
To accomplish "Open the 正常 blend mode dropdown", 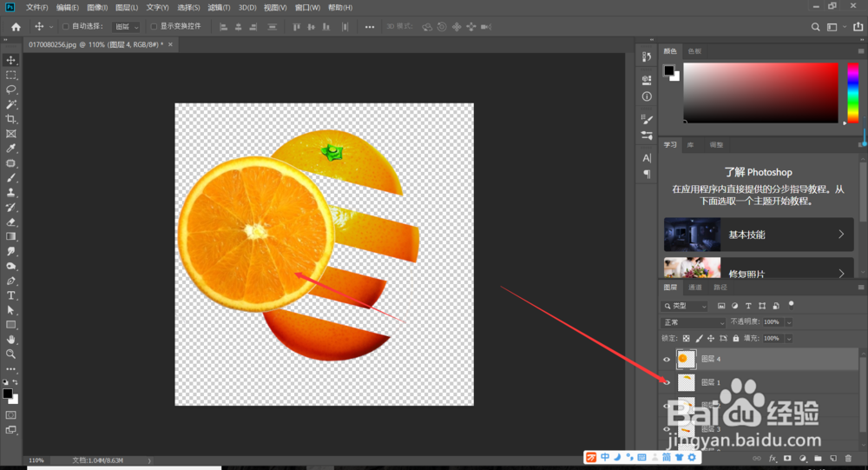I will [x=693, y=322].
